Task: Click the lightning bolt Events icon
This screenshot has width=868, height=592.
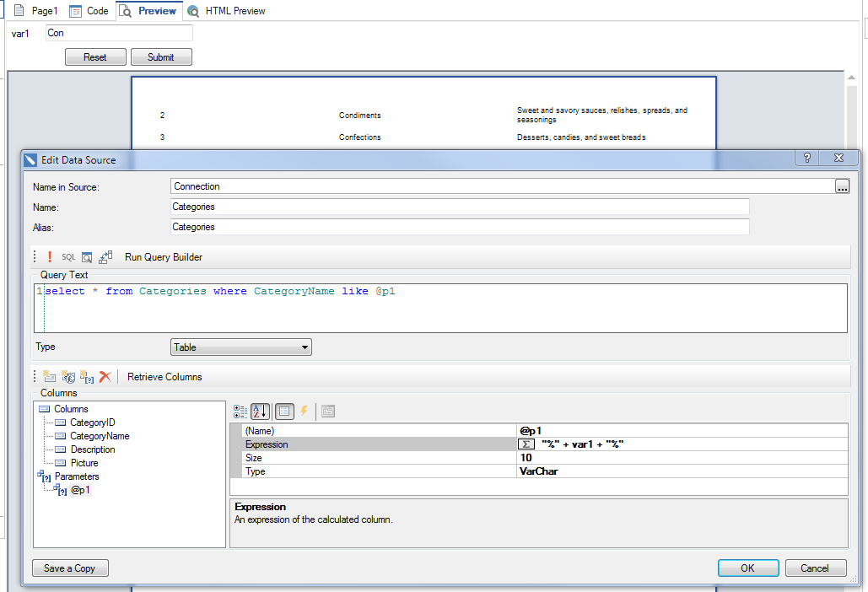Action: pos(304,411)
